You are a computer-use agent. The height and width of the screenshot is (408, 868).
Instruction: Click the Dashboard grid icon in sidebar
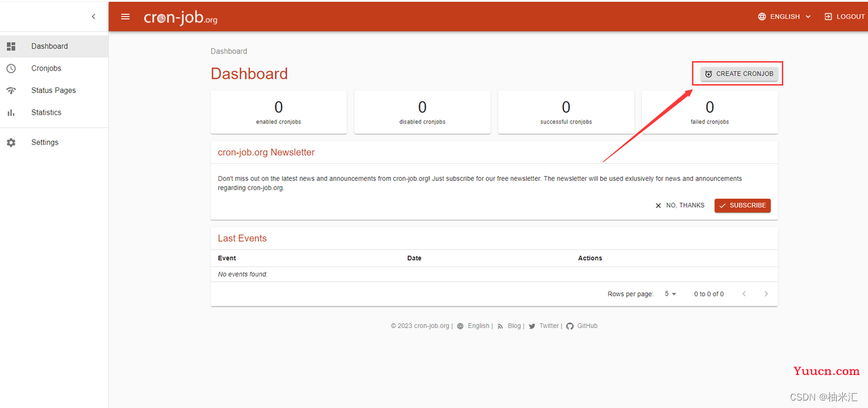click(x=11, y=46)
